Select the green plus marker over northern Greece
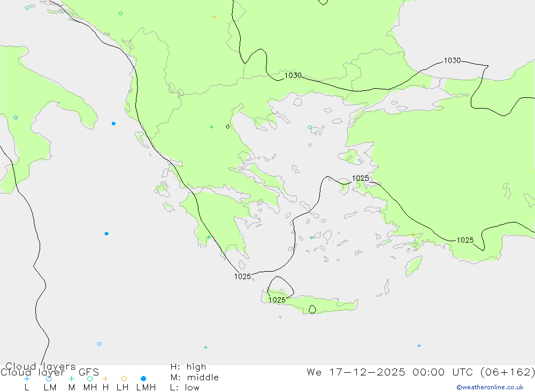The height and width of the screenshot is (392, 535). pyautogui.click(x=211, y=127)
